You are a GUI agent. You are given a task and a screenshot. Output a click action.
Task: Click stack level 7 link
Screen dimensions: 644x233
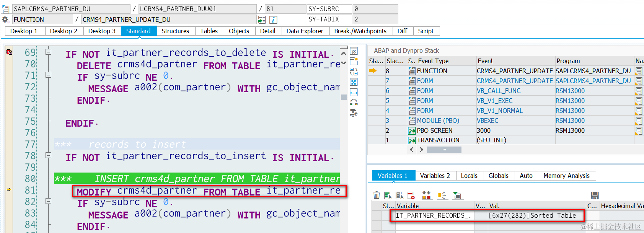(x=387, y=81)
